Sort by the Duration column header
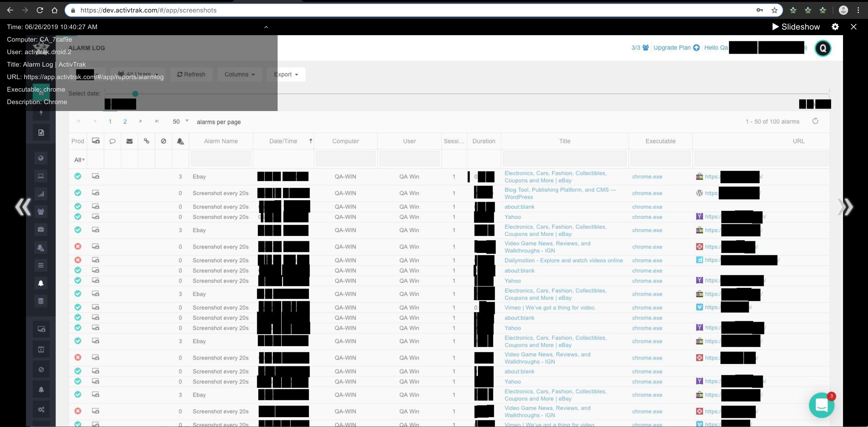 (x=484, y=141)
